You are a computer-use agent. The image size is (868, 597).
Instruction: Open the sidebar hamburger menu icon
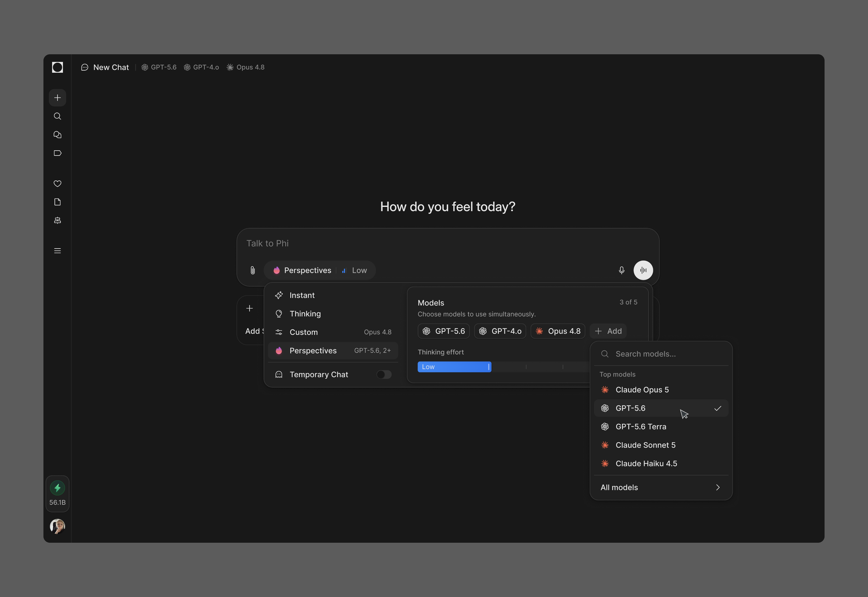click(x=58, y=251)
